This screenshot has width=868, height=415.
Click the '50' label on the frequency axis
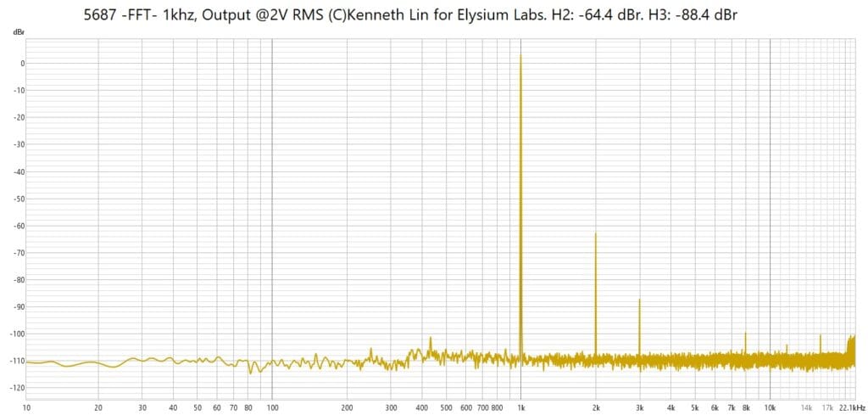[197, 408]
